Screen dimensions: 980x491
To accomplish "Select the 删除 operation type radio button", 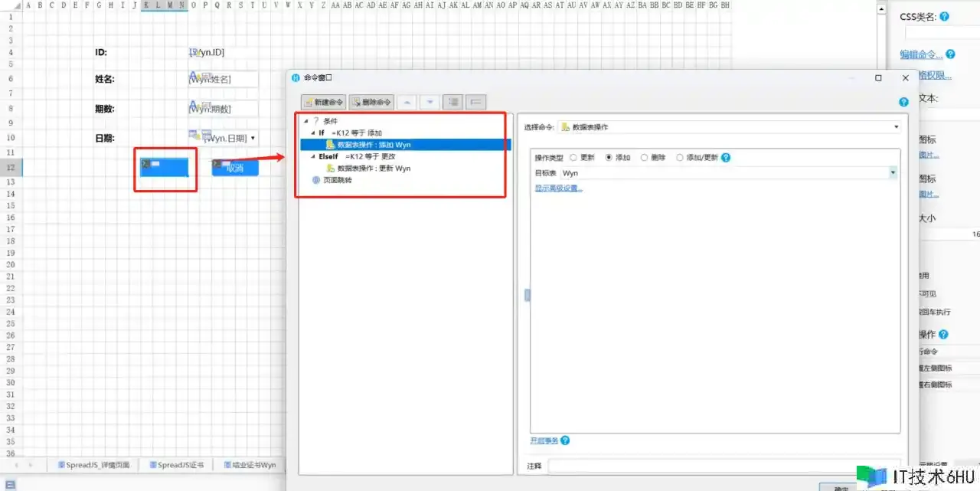I will pos(644,158).
